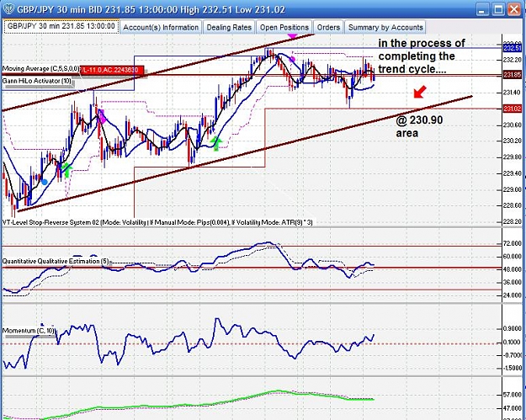Select the GBP/JPY 30 min chart tab
This screenshot has width=526, height=420.
tap(61, 26)
